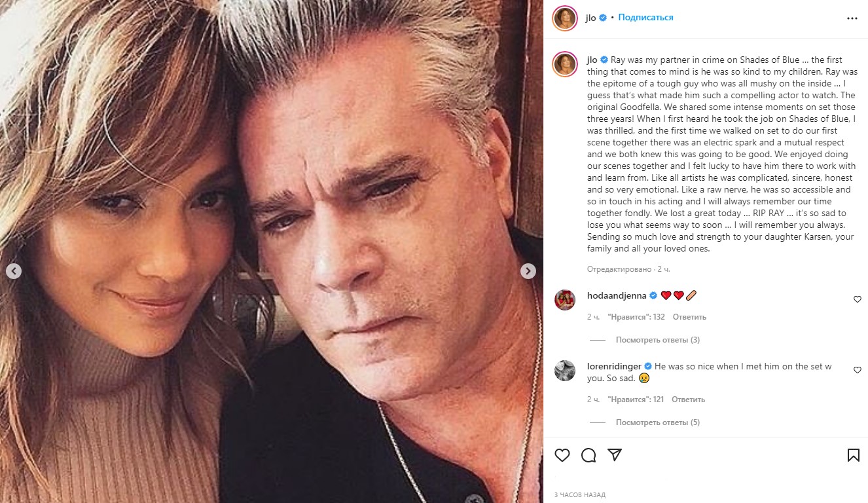Like hodaandjenna's comment

[858, 299]
